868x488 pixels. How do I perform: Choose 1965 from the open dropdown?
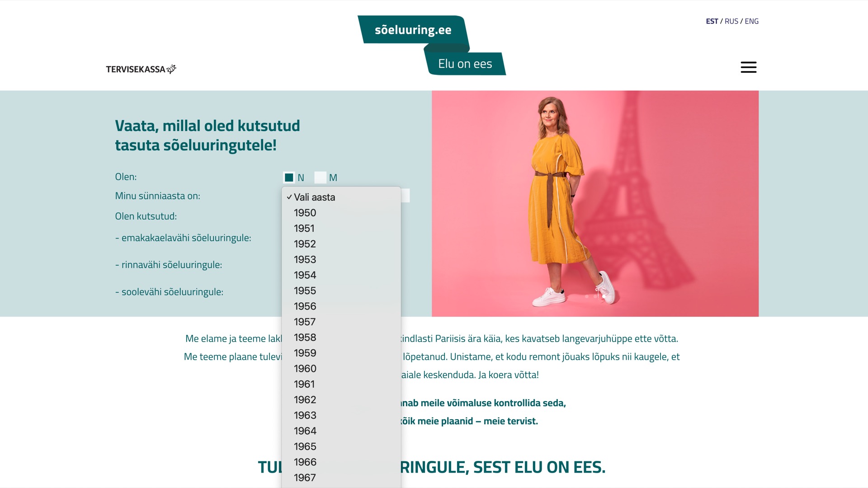point(341,446)
